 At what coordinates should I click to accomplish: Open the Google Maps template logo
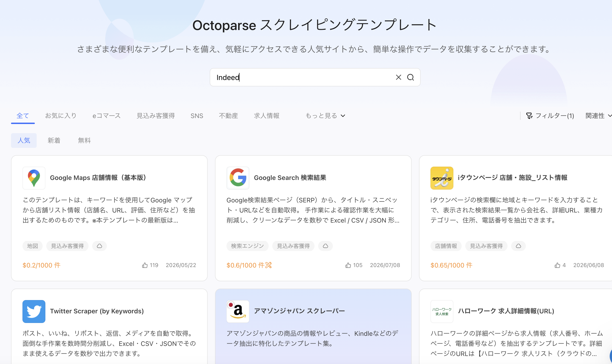click(34, 178)
